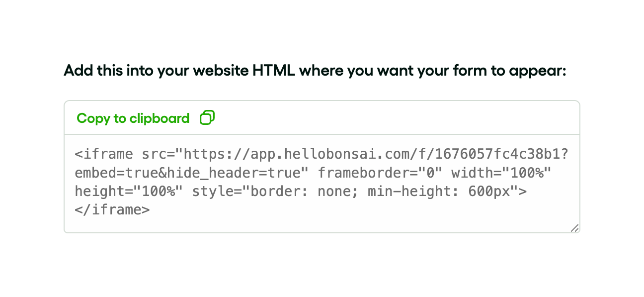Click the word HTML in the heading
Screen dimensions: 644x297
(274, 71)
